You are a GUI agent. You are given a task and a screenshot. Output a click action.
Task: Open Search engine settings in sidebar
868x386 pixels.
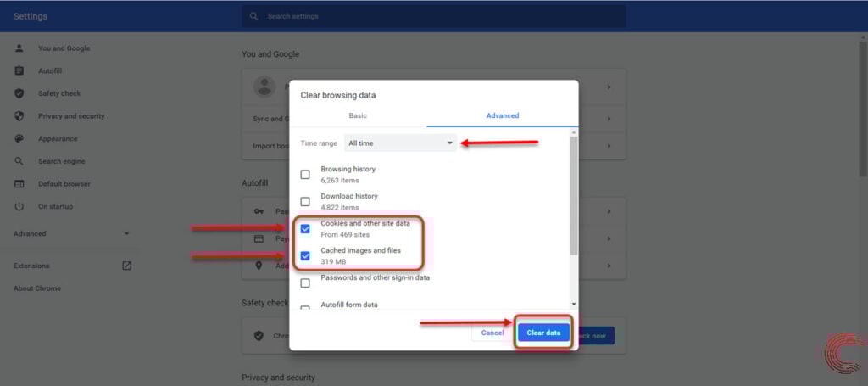click(61, 161)
